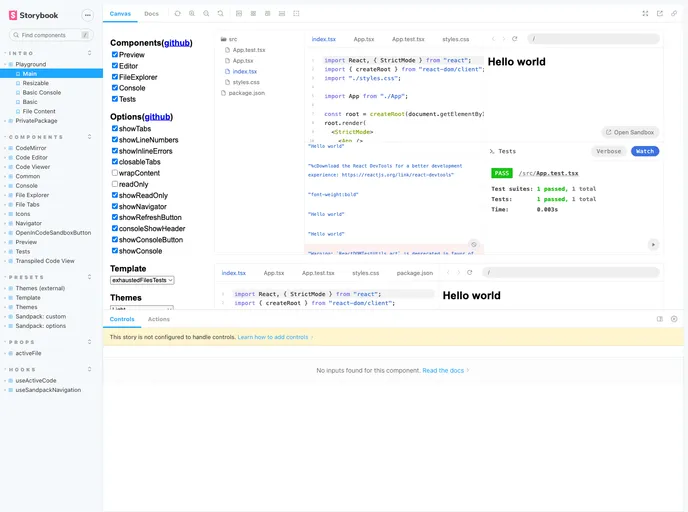688x512 pixels.
Task: Click the reset zoom toolbar icon
Action: pyautogui.click(x=221, y=14)
